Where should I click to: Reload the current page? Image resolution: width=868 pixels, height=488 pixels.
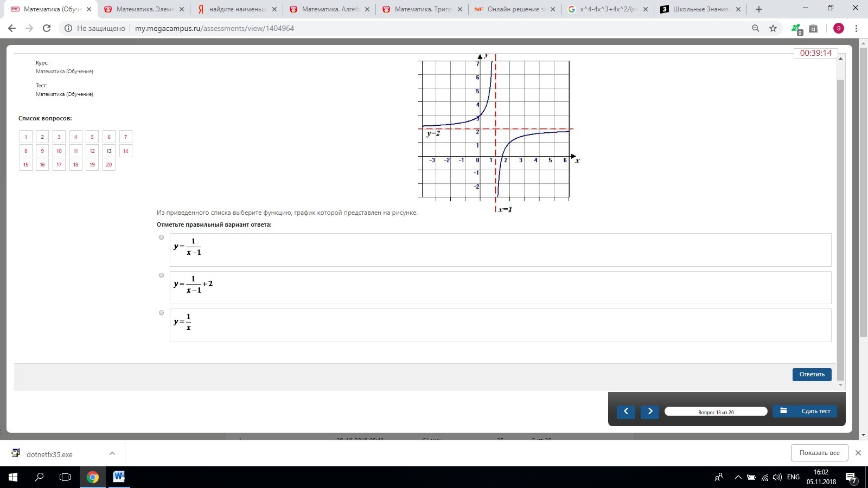[47, 28]
